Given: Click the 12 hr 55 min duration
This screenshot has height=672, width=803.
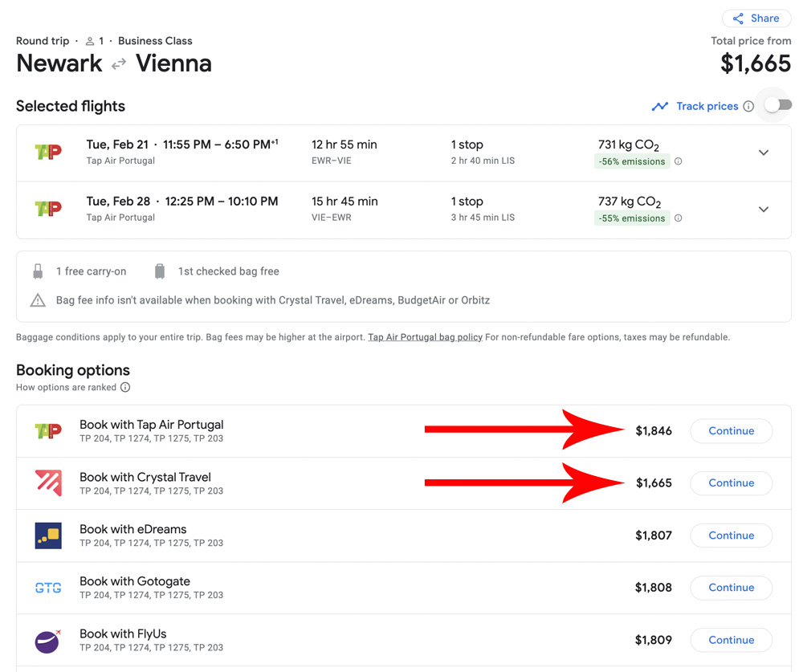Looking at the screenshot, I should [344, 145].
